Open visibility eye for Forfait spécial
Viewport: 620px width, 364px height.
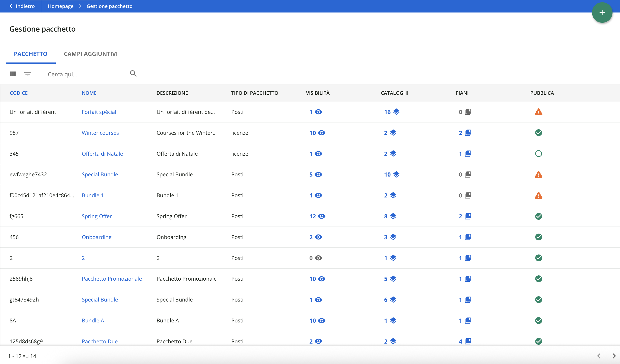[x=318, y=112]
